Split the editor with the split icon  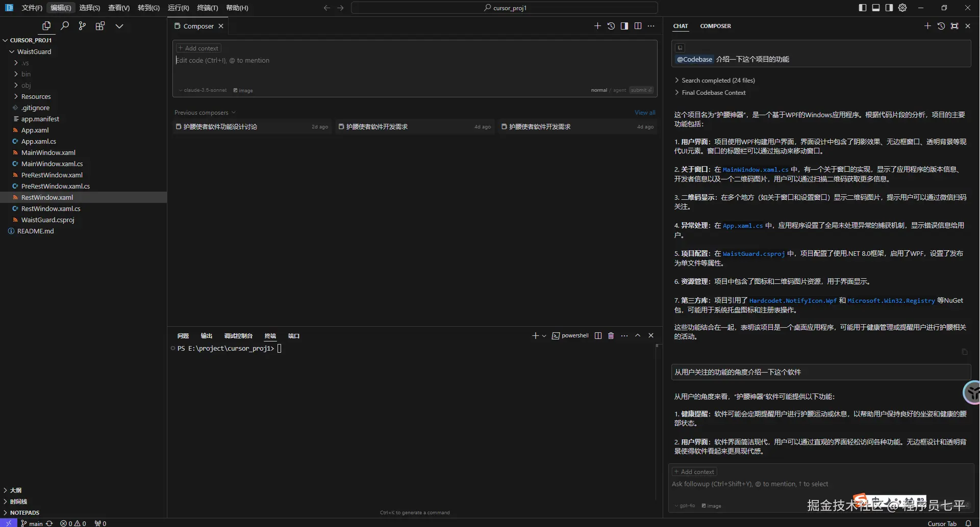[x=638, y=26]
